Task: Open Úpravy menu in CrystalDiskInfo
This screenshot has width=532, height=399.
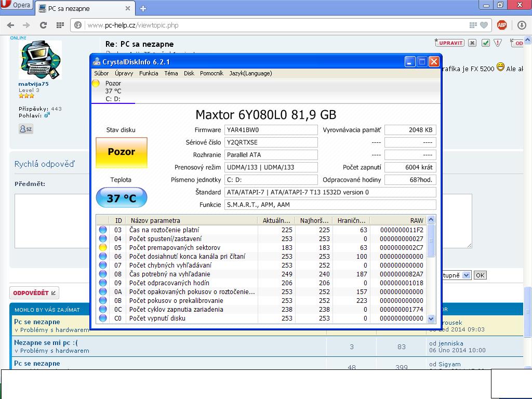Action: click(124, 73)
